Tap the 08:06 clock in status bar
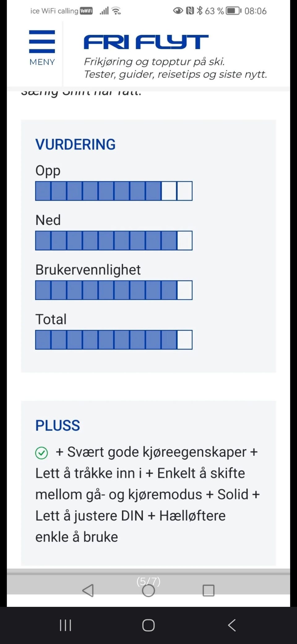The image size is (297, 644). (x=255, y=11)
